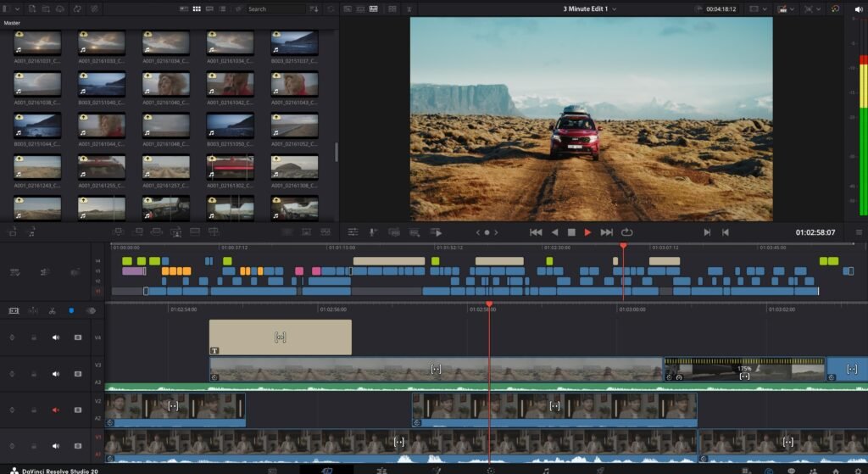Open the Home icon at bottom right
This screenshot has height=474, width=868.
(836, 471)
